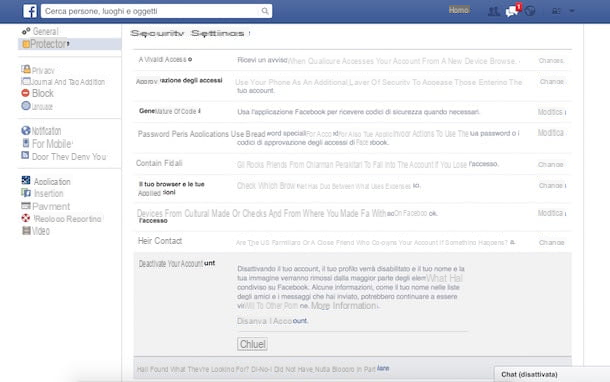This screenshot has width=610, height=382.
Task: Click Change for Heir Contact row
Action: [x=551, y=242]
